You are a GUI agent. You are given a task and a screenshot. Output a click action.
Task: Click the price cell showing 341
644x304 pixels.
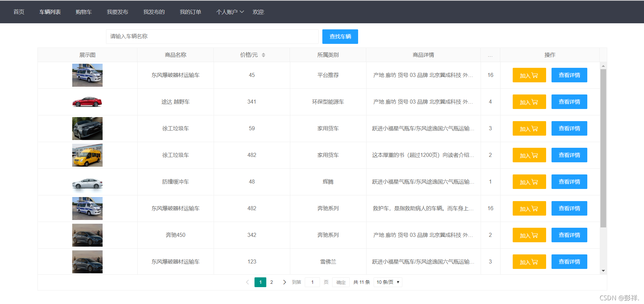click(x=252, y=102)
